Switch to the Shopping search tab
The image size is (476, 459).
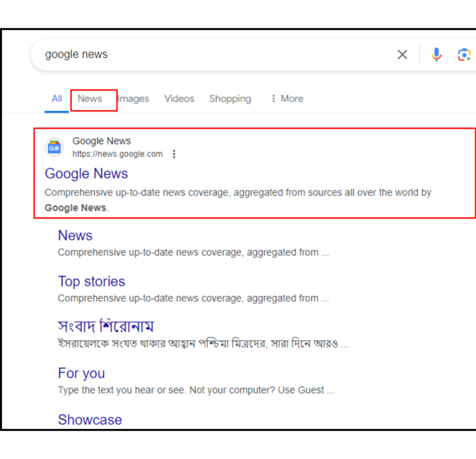(231, 98)
